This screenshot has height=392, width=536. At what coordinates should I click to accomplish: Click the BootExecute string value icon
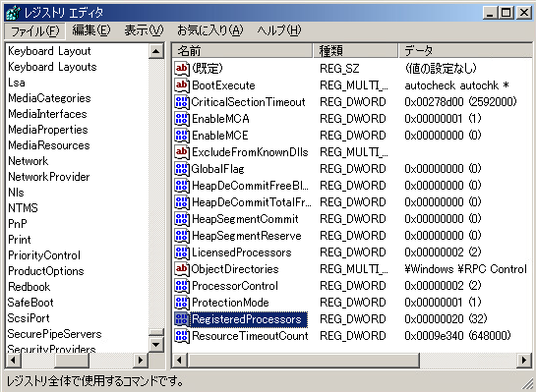pos(182,85)
